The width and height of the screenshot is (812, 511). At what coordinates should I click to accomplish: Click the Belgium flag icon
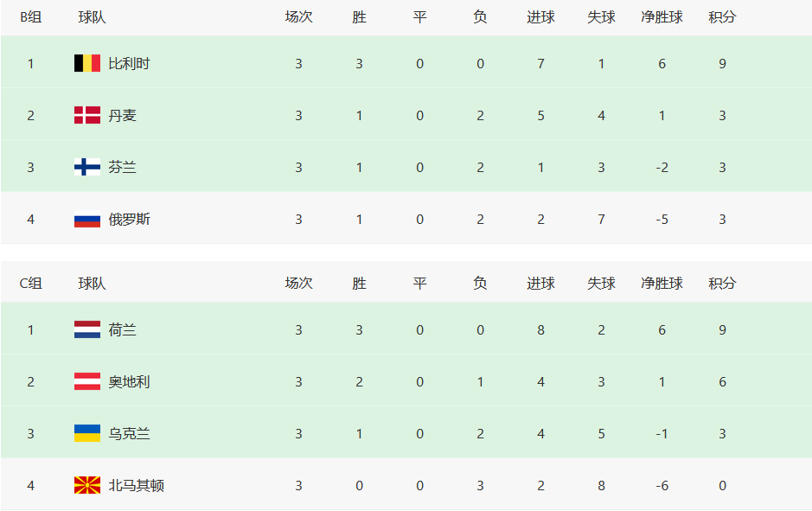click(86, 63)
